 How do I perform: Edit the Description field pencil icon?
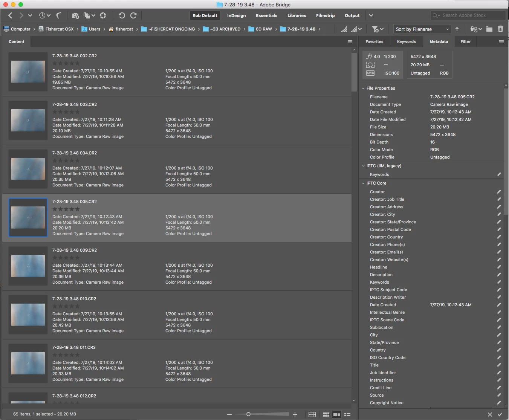click(499, 275)
